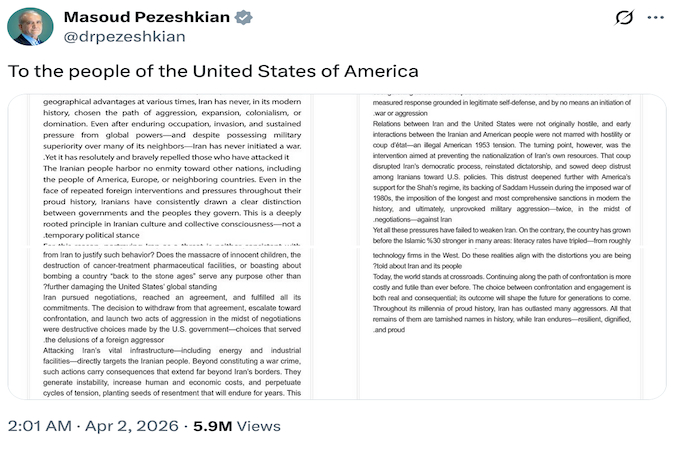
Task: Click the post text about United States
Action: (213, 71)
